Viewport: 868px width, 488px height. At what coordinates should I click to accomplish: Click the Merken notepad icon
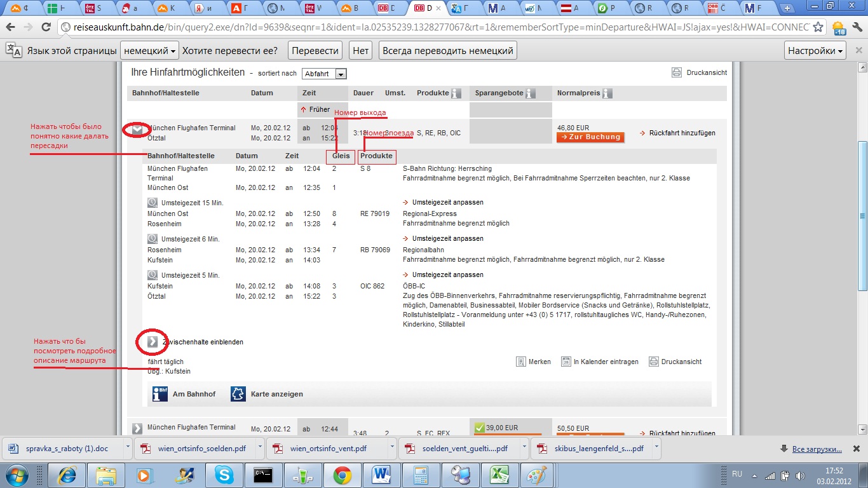pyautogui.click(x=521, y=362)
